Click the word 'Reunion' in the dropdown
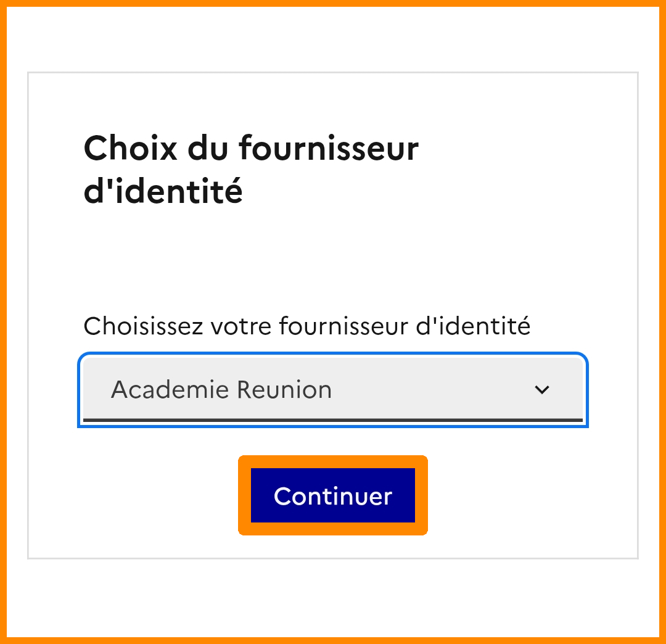Image resolution: width=666 pixels, height=644 pixels. point(284,390)
